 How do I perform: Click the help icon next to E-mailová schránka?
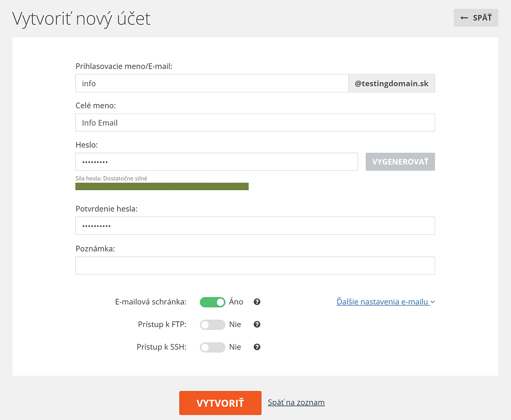[x=257, y=302]
